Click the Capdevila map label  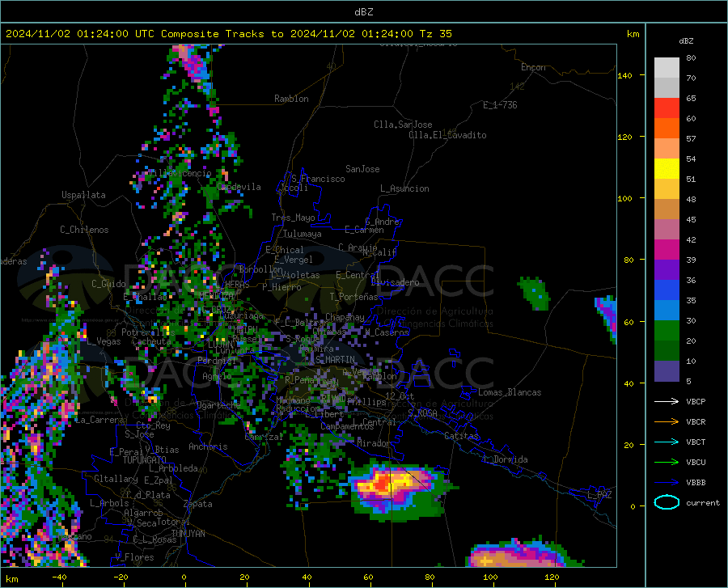[239, 187]
